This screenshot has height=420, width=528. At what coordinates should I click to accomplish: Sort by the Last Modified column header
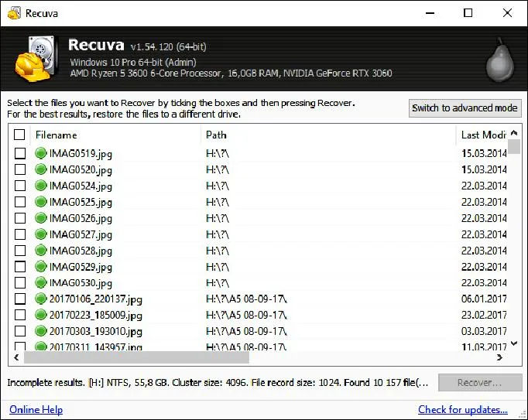(482, 135)
